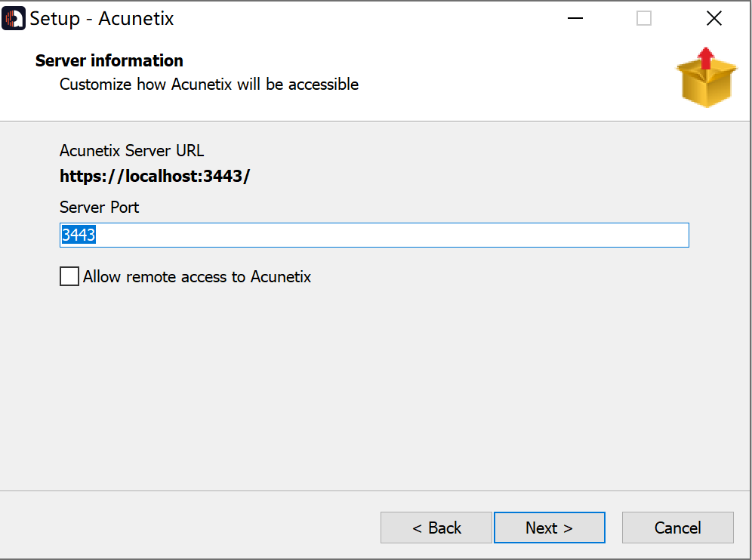752x560 pixels.
Task: Minimize the Setup window
Action: 574,18
